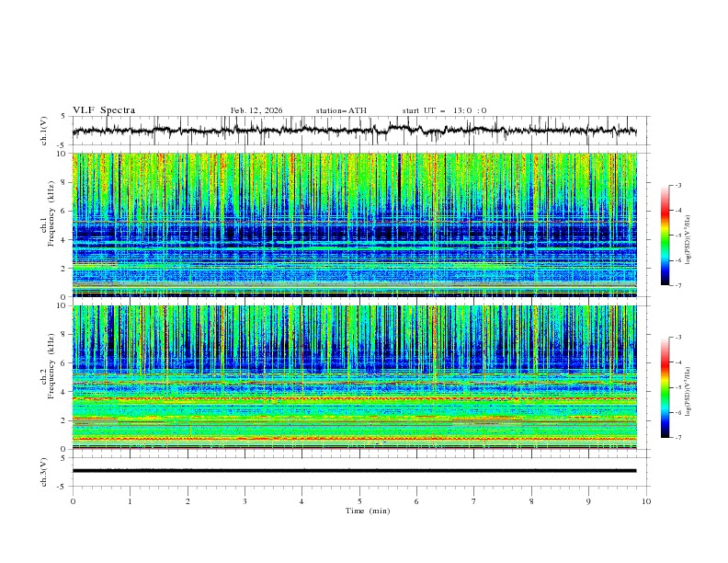Select the ch.1 voltage waveform trace

tap(354, 131)
